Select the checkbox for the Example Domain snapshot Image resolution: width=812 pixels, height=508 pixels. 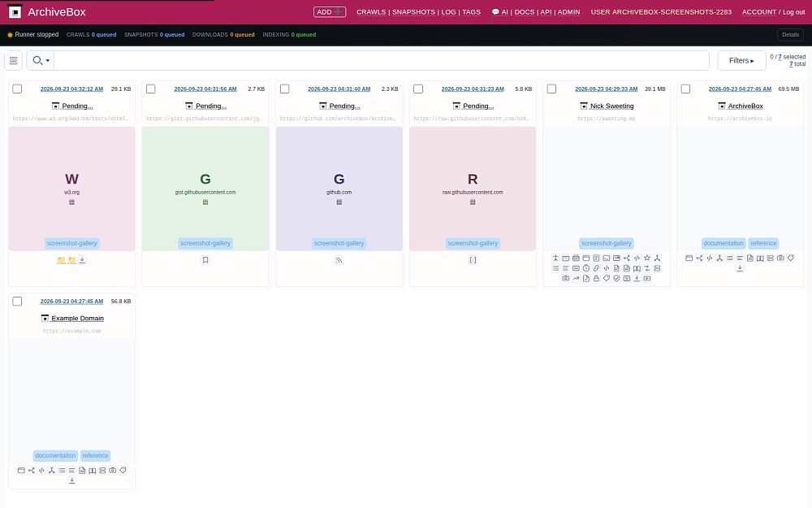pyautogui.click(x=17, y=302)
